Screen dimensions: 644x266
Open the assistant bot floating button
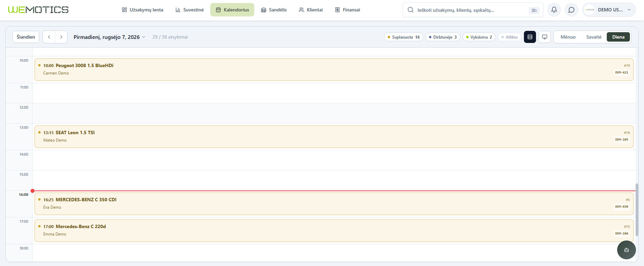pyautogui.click(x=626, y=250)
